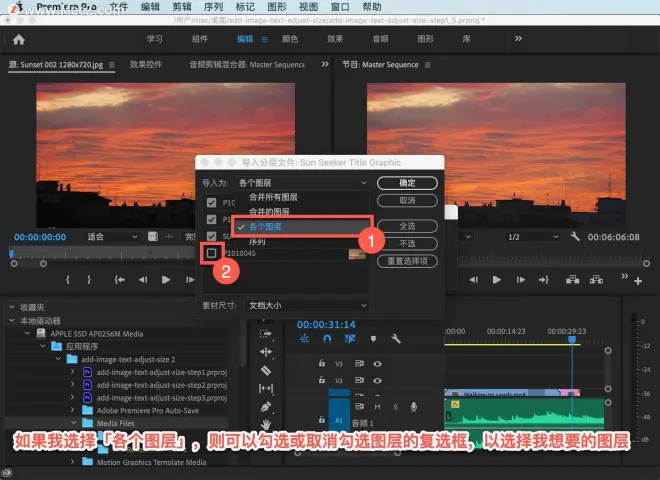Screen dimensions: 660x480
Task: Select 各个图层 option in list
Action: [302, 227]
